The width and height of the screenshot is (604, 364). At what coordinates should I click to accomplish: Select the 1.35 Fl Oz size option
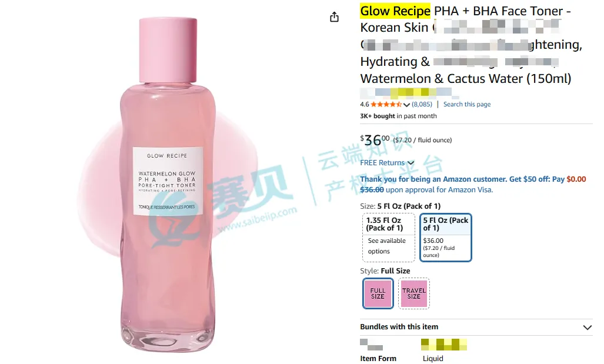point(388,237)
